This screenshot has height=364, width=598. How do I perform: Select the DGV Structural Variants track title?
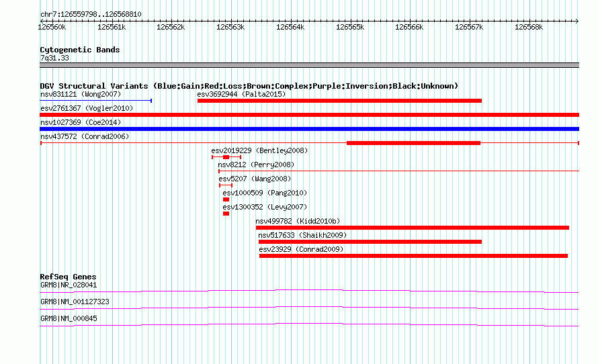249,86
